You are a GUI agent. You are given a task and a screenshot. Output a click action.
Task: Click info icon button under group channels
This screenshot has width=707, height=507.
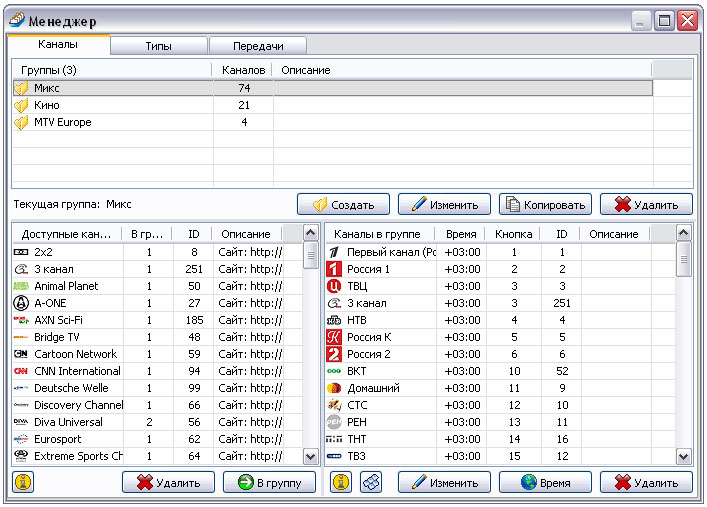(x=341, y=482)
